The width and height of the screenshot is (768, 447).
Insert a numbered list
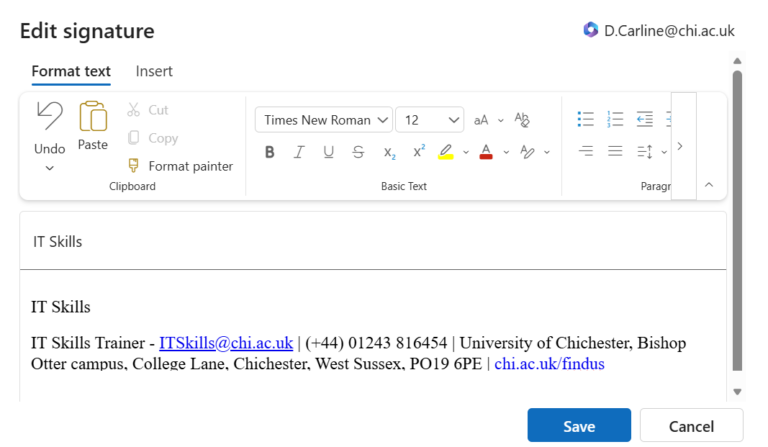tap(615, 120)
